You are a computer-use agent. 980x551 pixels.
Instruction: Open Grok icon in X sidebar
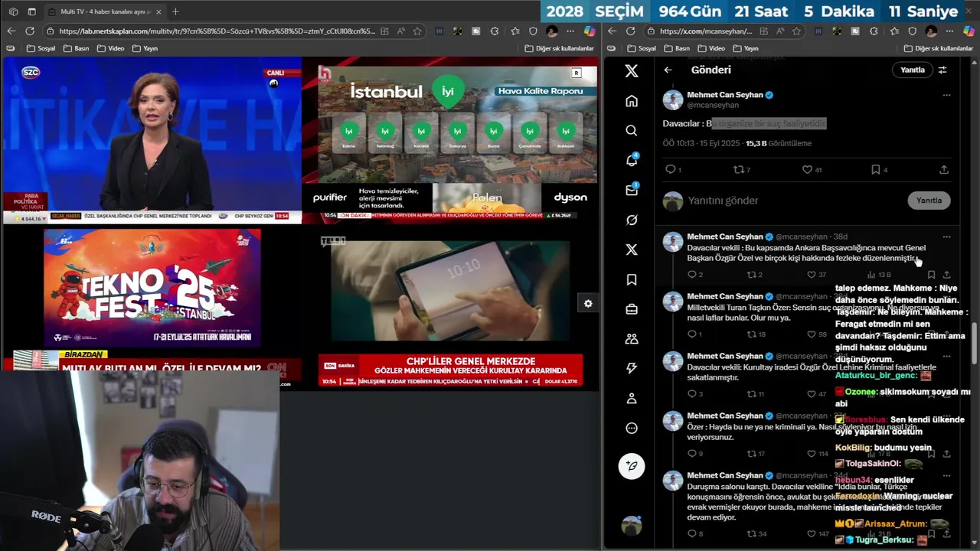pyautogui.click(x=632, y=220)
